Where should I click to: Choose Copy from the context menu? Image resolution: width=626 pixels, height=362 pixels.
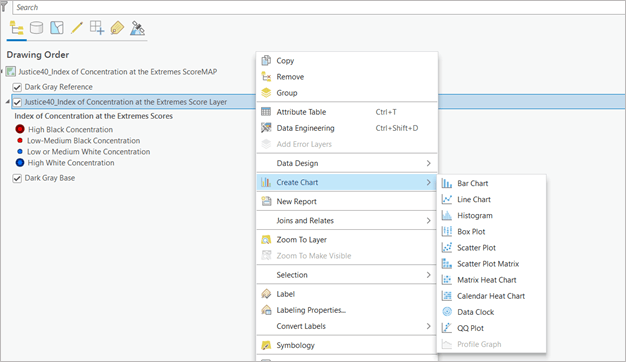(347, 61)
